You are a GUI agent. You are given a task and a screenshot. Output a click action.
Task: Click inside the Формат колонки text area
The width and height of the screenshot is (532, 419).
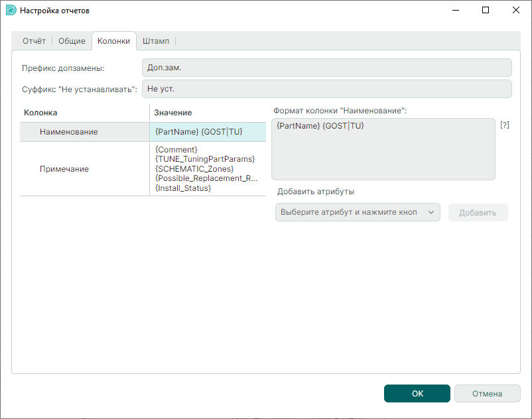(x=383, y=149)
